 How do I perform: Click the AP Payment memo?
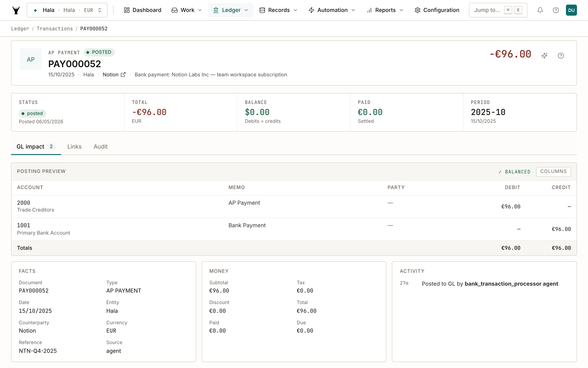[x=244, y=203]
